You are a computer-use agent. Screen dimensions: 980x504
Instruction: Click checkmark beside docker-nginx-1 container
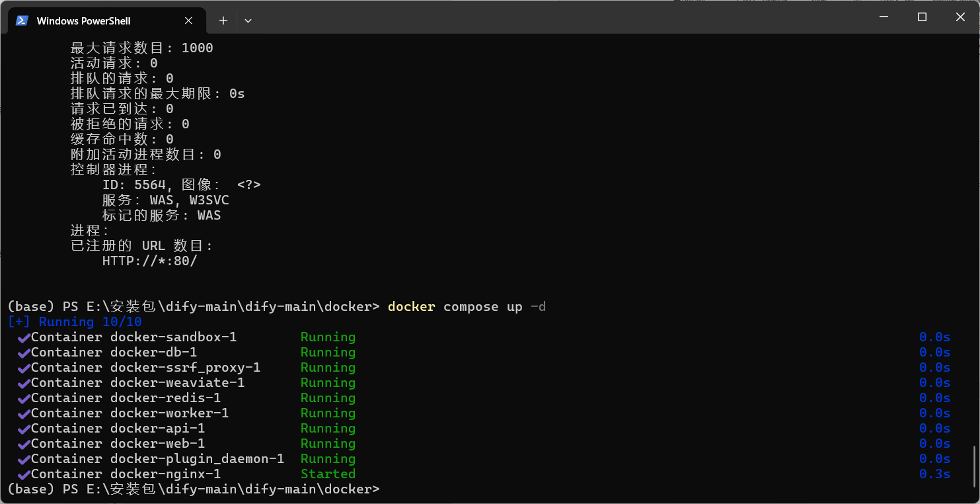click(24, 474)
